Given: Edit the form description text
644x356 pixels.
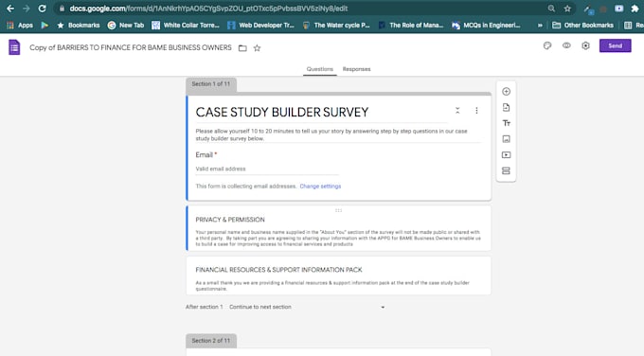Looking at the screenshot, I should [331, 134].
